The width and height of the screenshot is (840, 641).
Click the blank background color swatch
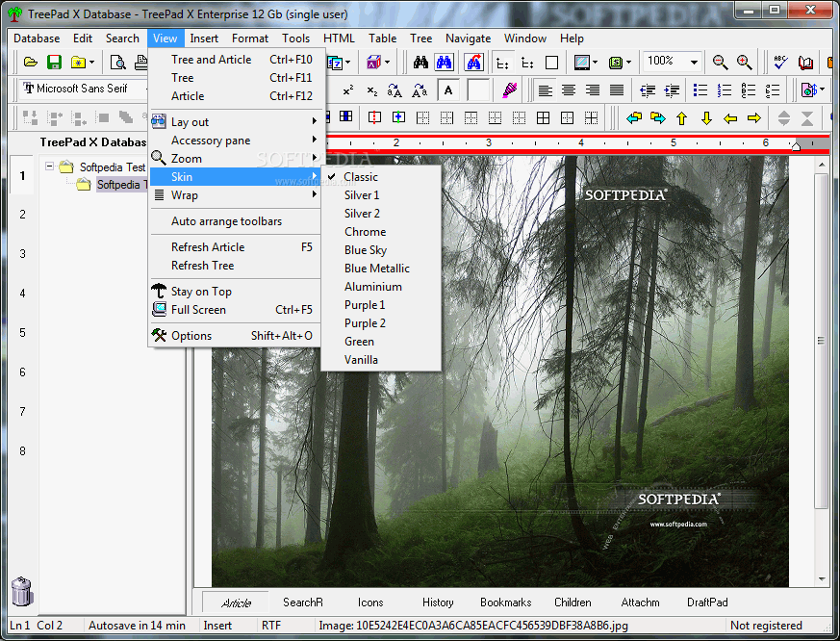[x=478, y=90]
